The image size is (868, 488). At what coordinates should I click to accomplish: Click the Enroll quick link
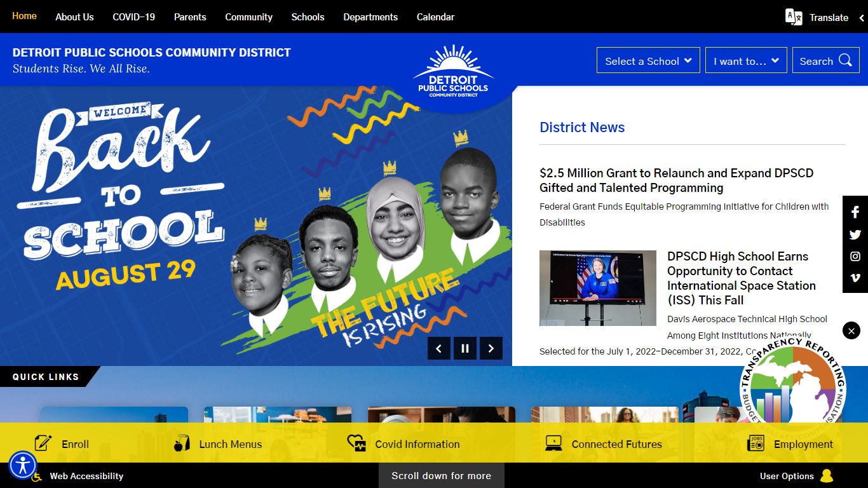coord(75,444)
